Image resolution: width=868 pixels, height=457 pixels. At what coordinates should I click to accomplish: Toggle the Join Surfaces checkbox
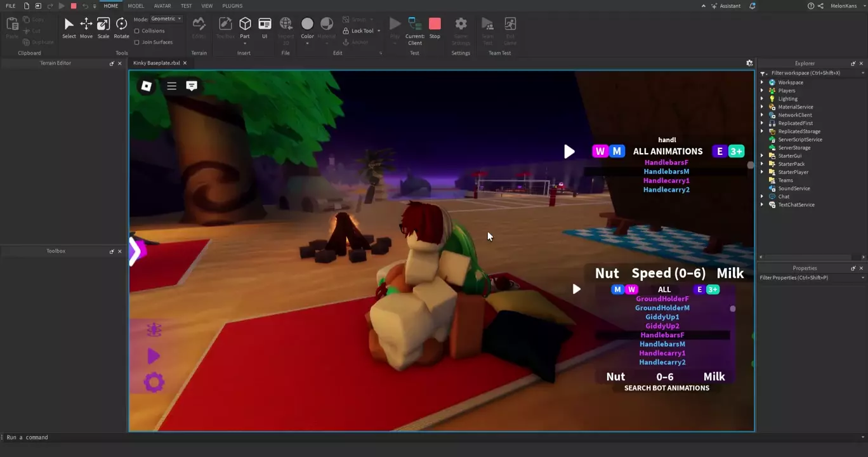(137, 43)
